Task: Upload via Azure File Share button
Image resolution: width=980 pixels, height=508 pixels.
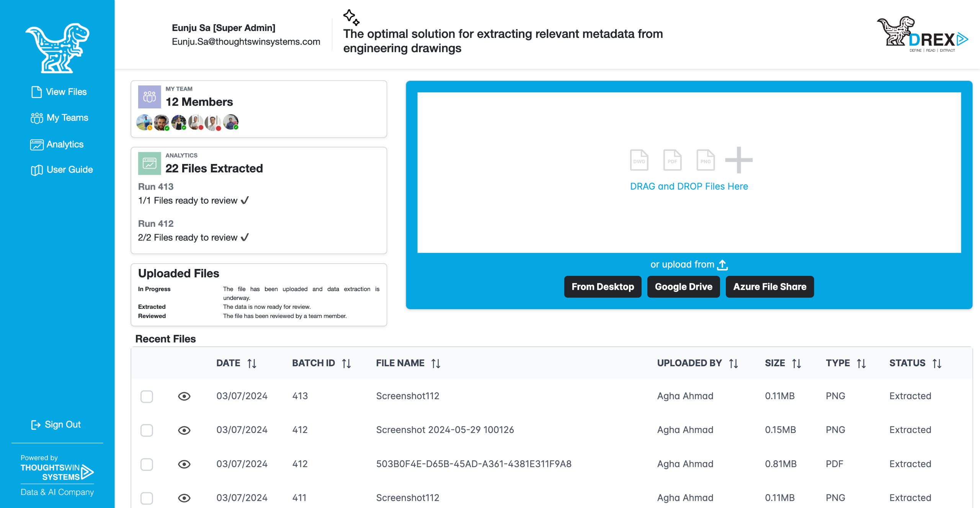Action: coord(769,287)
